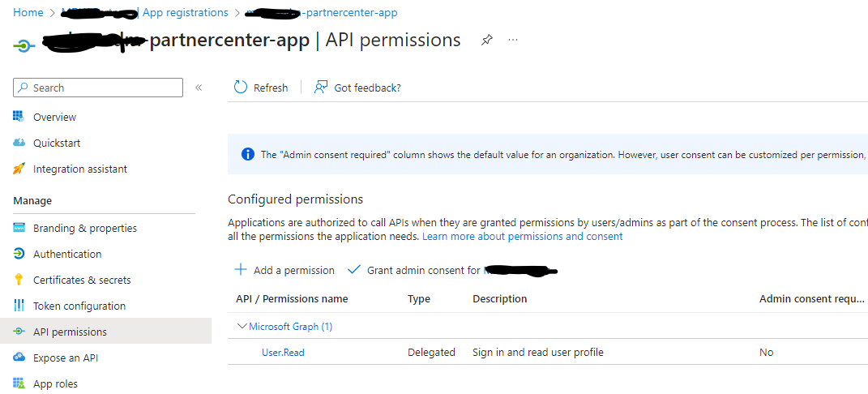Open the User.Read permission
Screen dimensions: 868x394
(x=283, y=352)
